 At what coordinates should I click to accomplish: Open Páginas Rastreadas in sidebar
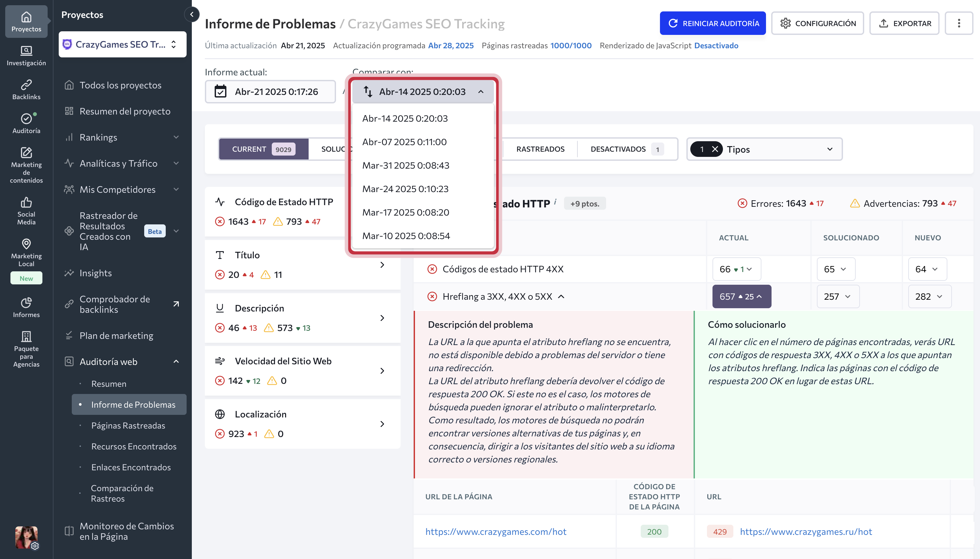pyautogui.click(x=128, y=425)
